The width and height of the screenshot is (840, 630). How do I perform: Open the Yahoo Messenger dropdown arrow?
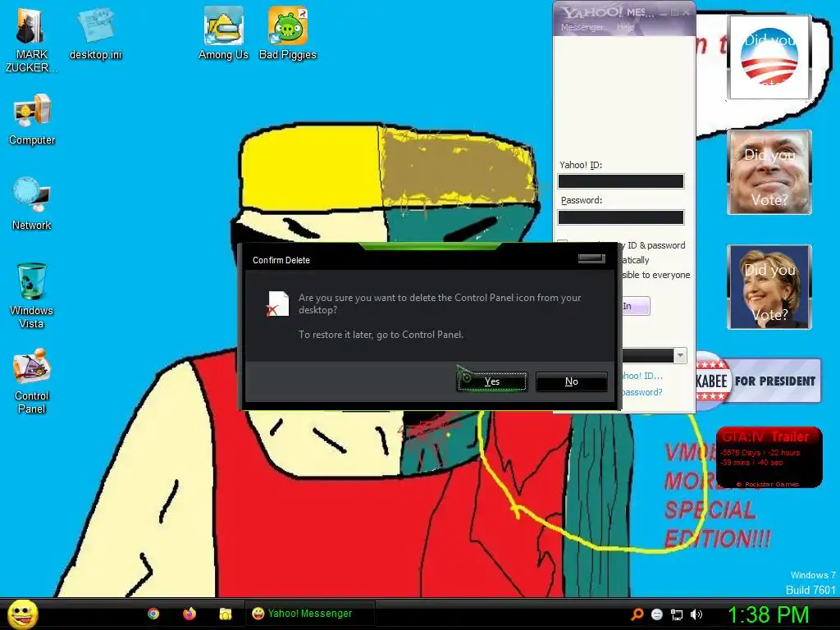pos(680,355)
